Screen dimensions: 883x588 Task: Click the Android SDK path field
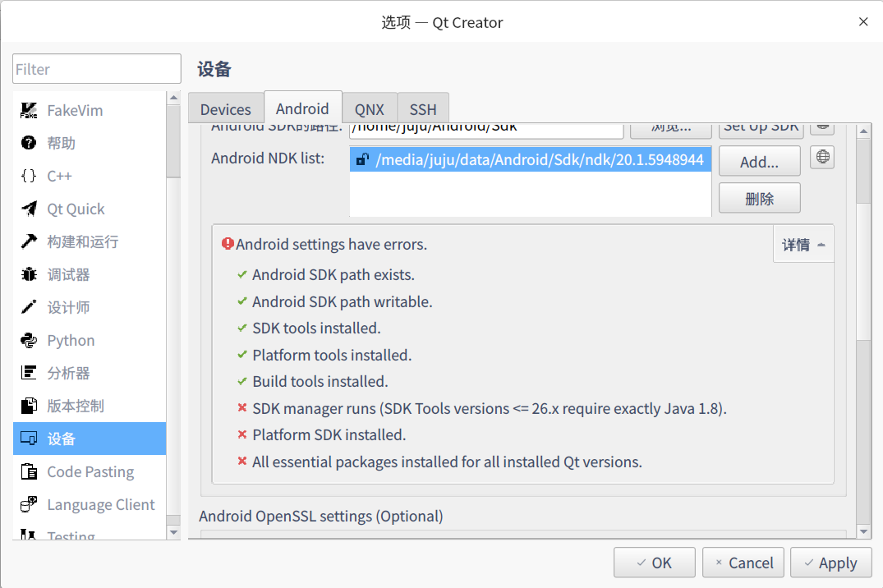(486, 130)
